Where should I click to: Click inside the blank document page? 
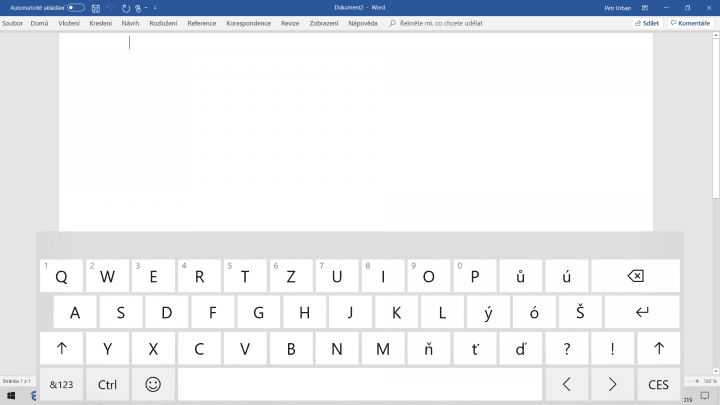coord(356,132)
